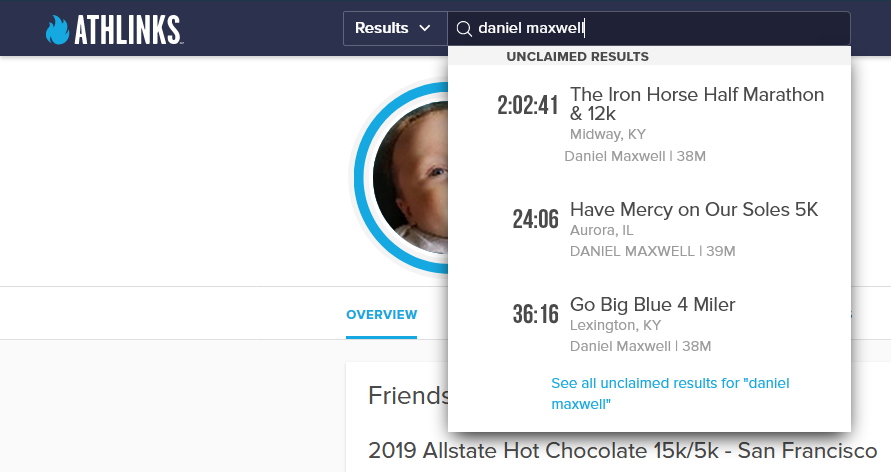Viewport: 891px width, 472px height.
Task: Select Have Mercy on Our Soles 5K
Action: tap(693, 209)
